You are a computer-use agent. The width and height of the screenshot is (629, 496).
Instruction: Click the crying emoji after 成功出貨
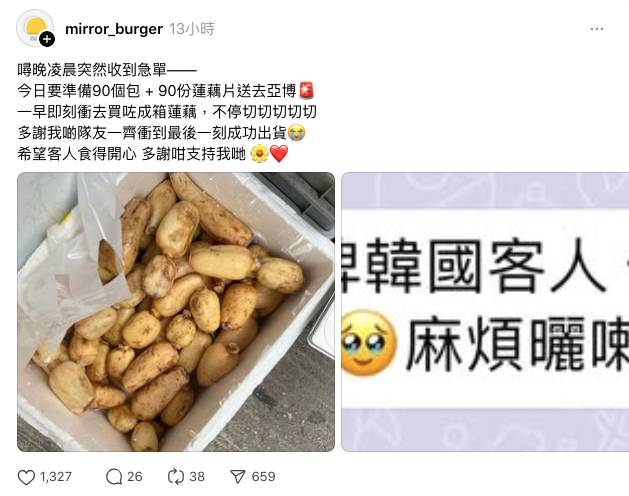click(x=297, y=133)
